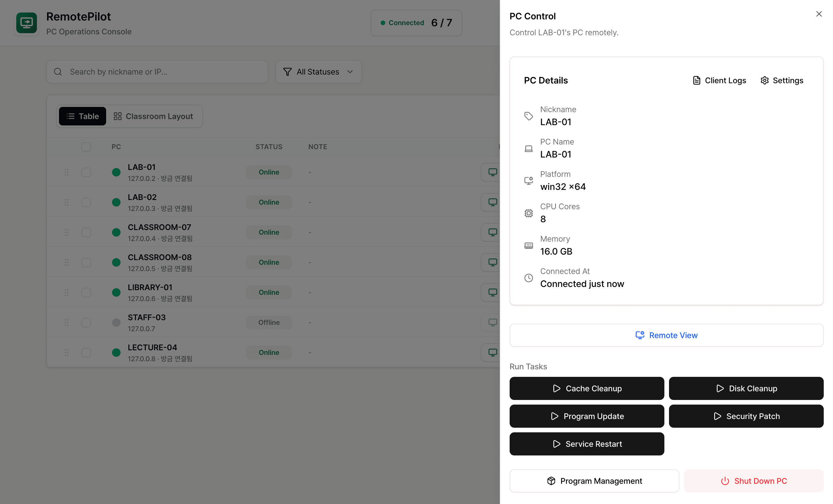This screenshot has width=833, height=504.
Task: Expand the All Statuses filter dropdown
Action: (x=318, y=72)
